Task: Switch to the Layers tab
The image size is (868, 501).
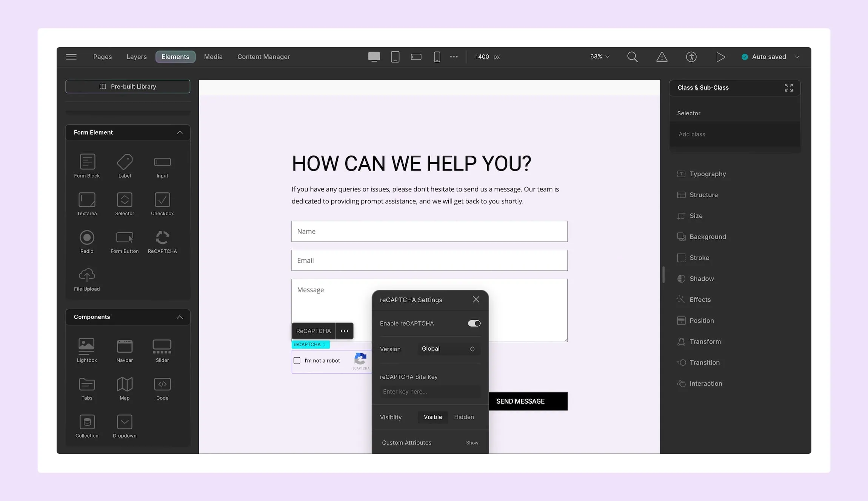Action: [136, 56]
